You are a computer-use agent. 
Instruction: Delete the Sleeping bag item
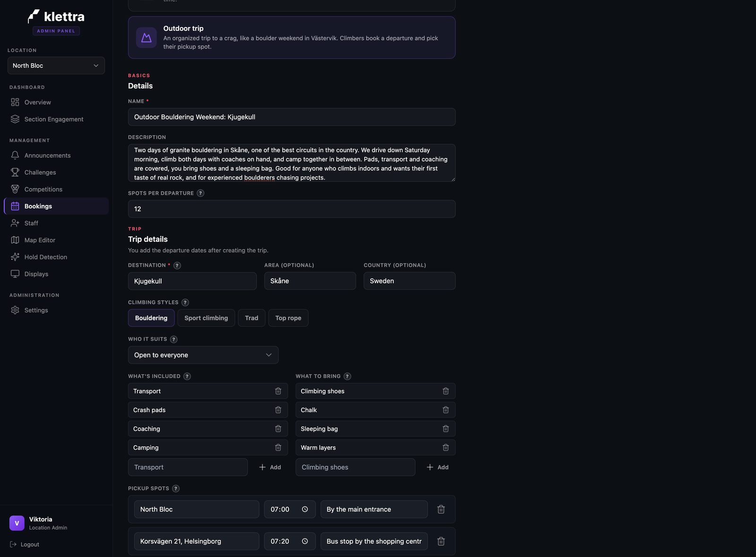(446, 429)
